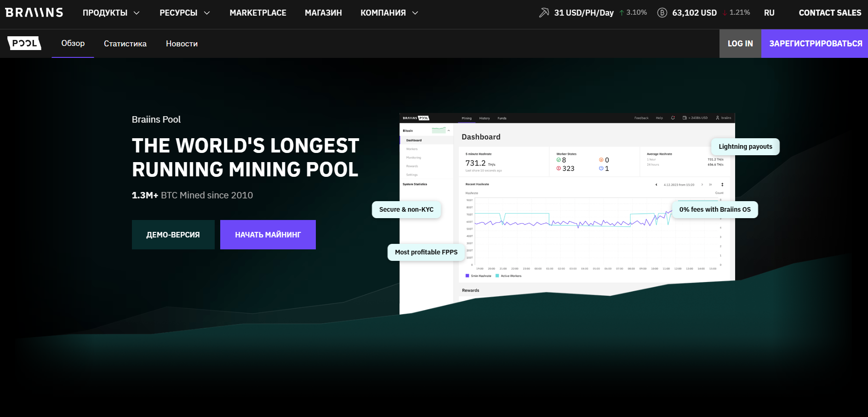
Task: Click the ЗАРЕГИСТРИРОВАТЬСЯ button
Action: pos(815,44)
